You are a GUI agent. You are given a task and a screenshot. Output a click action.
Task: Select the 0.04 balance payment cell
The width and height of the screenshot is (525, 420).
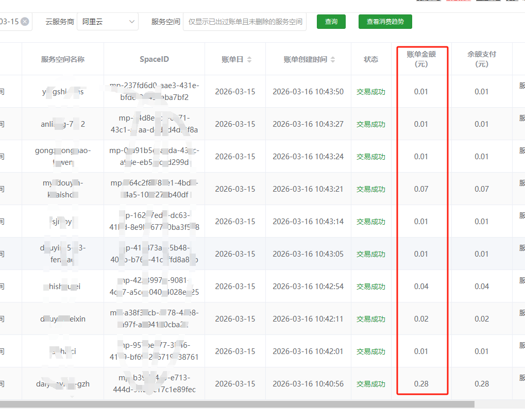click(481, 287)
